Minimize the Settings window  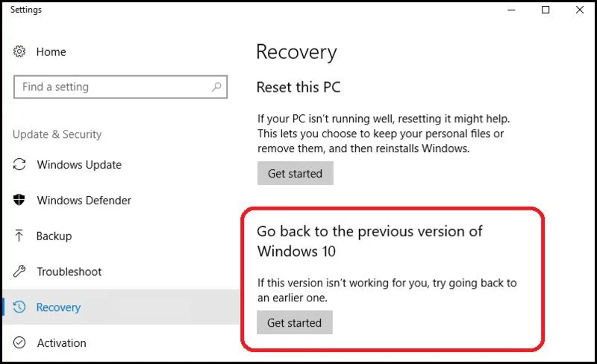click(x=511, y=10)
